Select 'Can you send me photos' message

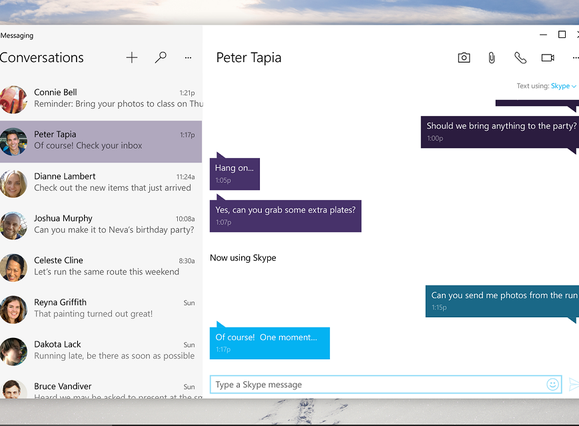(x=502, y=301)
